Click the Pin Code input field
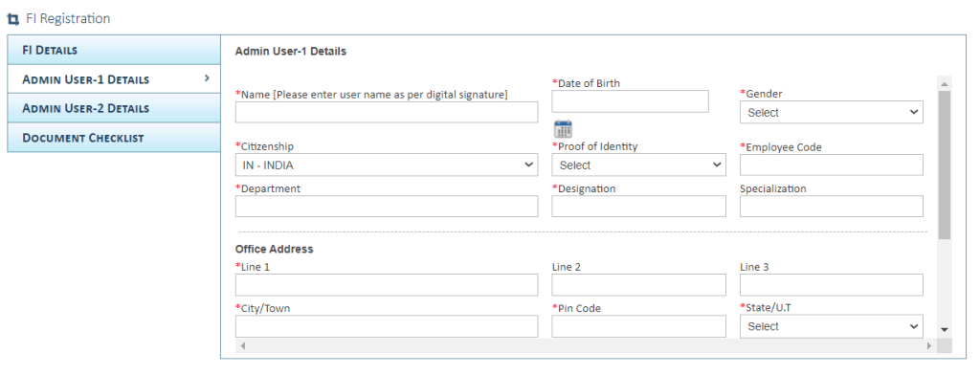Viewport: 980px width, 375px height. (x=638, y=325)
